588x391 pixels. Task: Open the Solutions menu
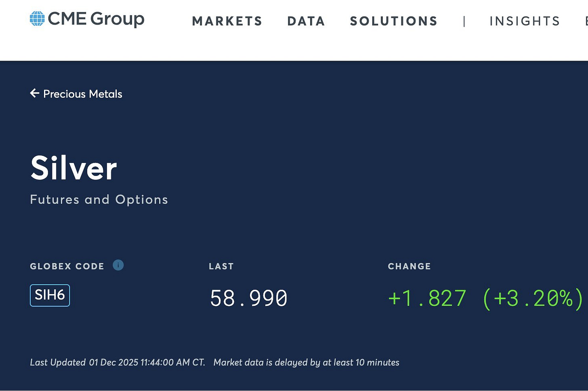pyautogui.click(x=394, y=21)
